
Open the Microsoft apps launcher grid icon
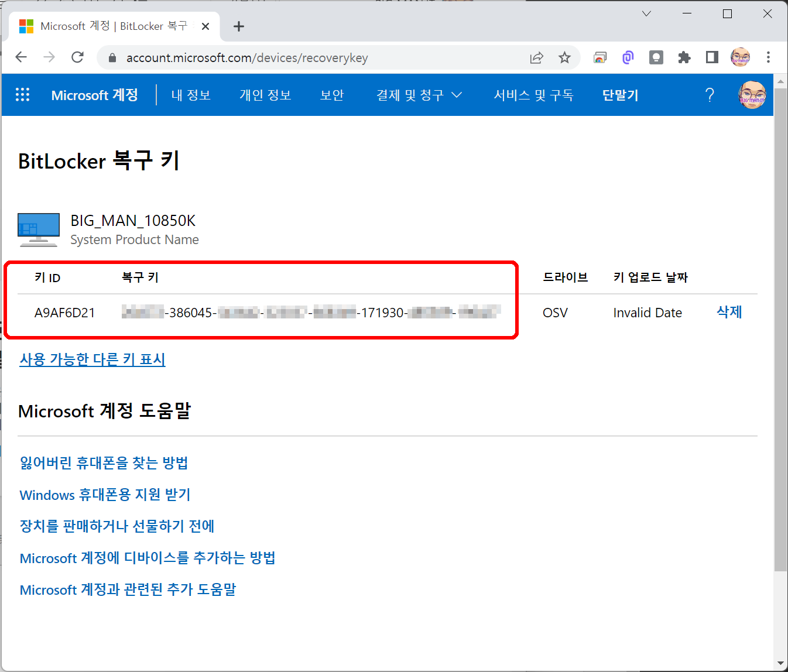coord(22,95)
